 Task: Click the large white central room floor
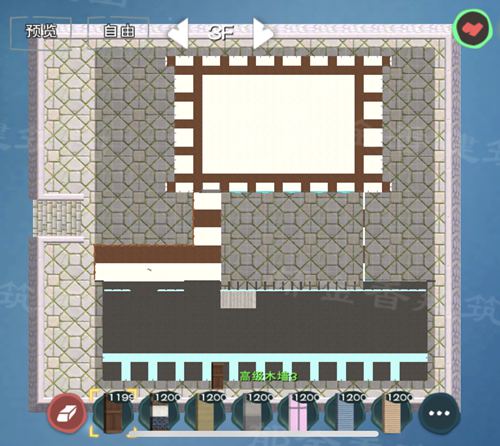click(278, 124)
